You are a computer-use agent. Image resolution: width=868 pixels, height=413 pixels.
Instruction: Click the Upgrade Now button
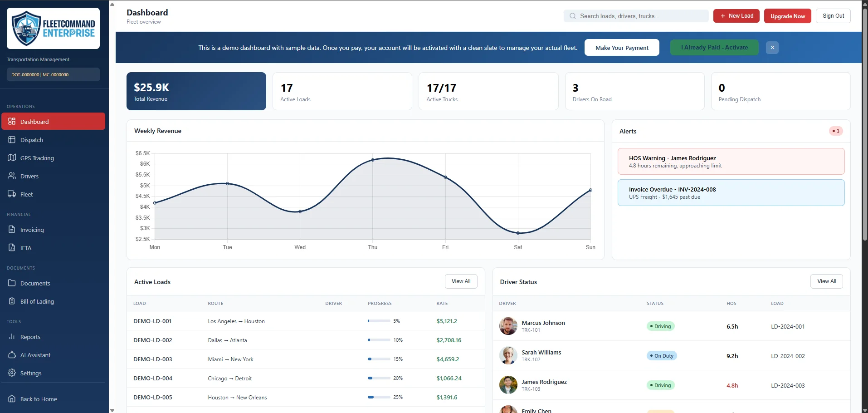[x=787, y=16]
